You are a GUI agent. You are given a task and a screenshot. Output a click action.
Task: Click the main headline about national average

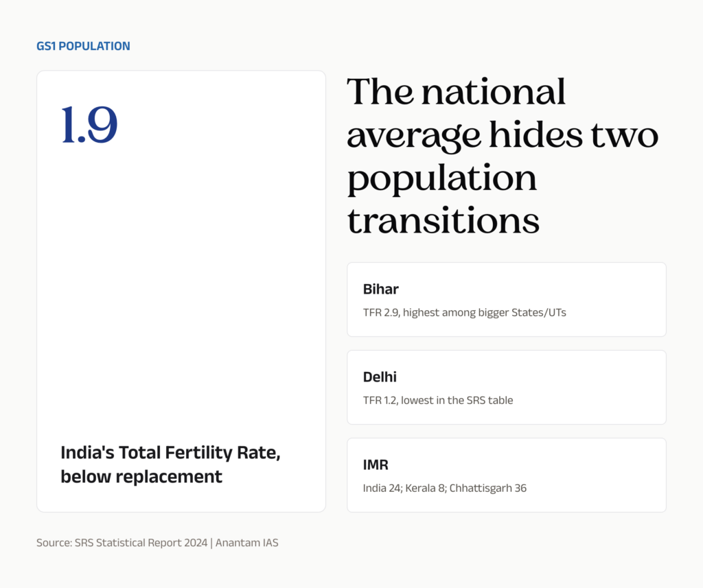(503, 156)
